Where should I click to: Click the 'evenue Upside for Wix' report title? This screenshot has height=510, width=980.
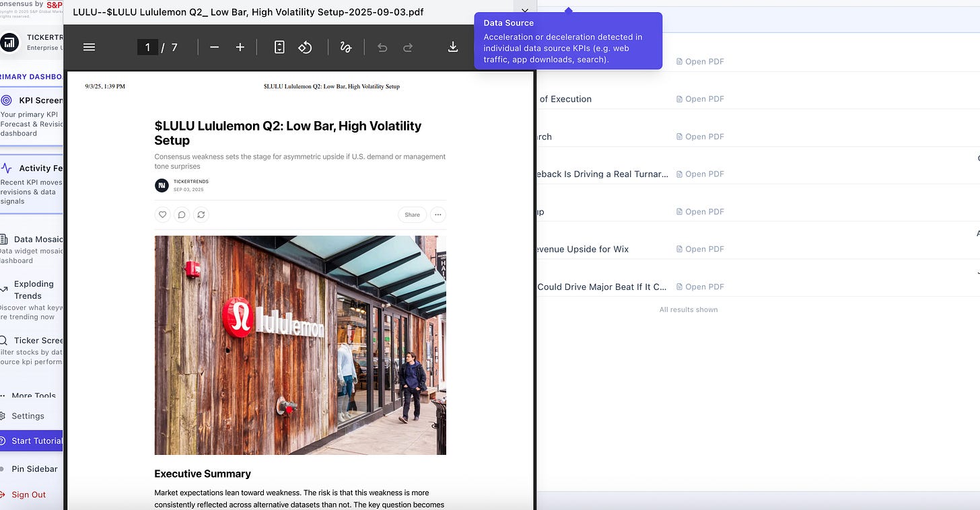coord(583,249)
